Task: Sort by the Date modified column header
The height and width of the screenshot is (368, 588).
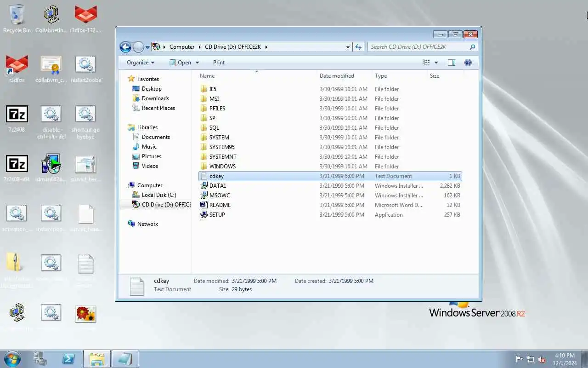Action: coord(344,76)
